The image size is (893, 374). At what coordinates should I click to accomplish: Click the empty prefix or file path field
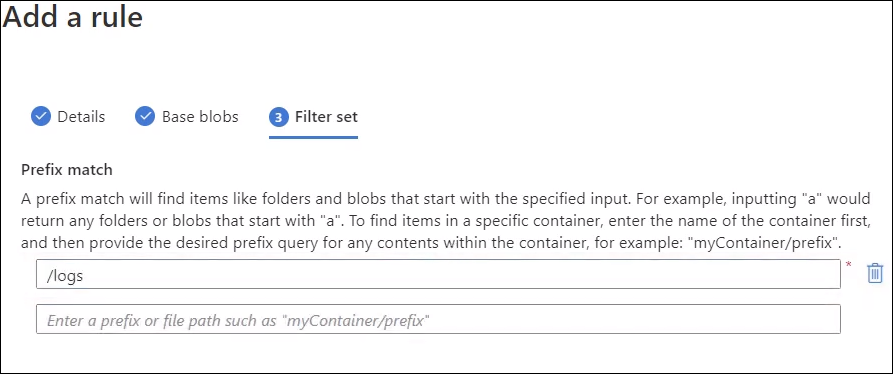pos(438,319)
